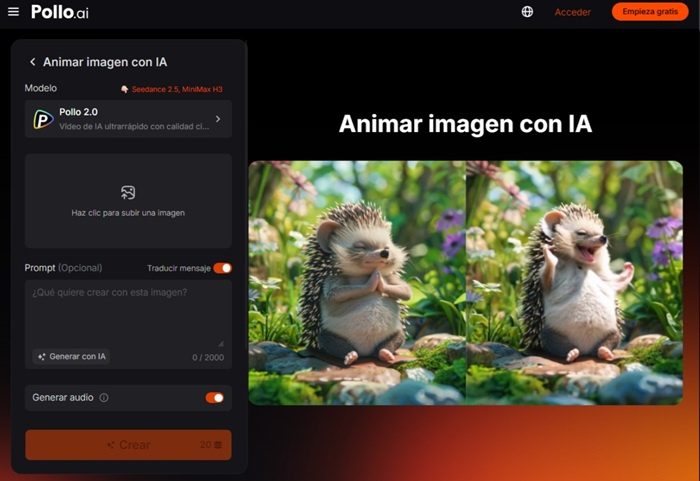Click the Pollo.ai logo

tap(60, 12)
